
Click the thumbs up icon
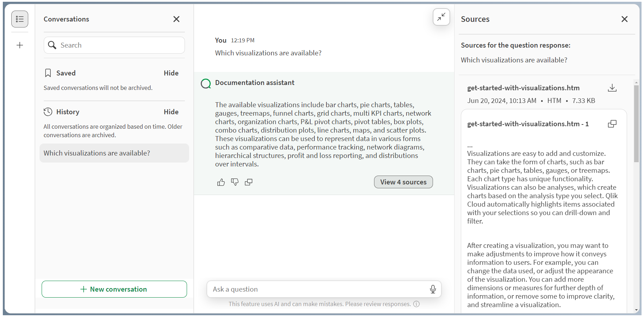click(221, 182)
